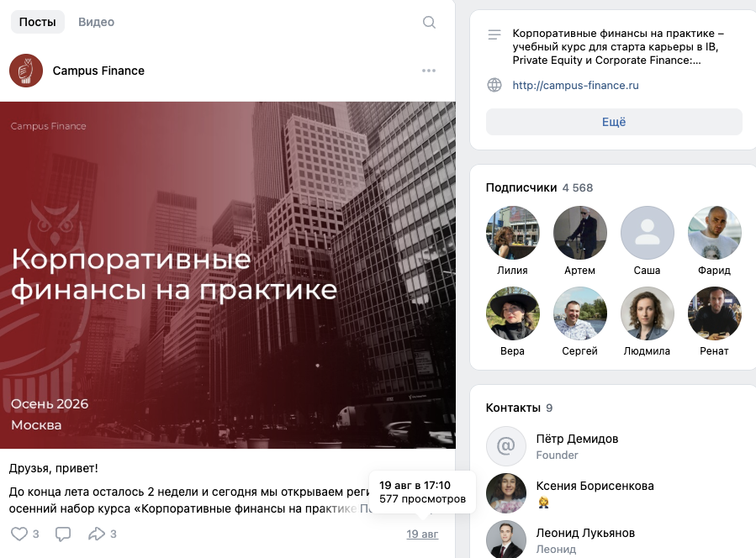Open subscriber Лилия's avatar
The width and height of the screenshot is (756, 558).
pos(512,233)
